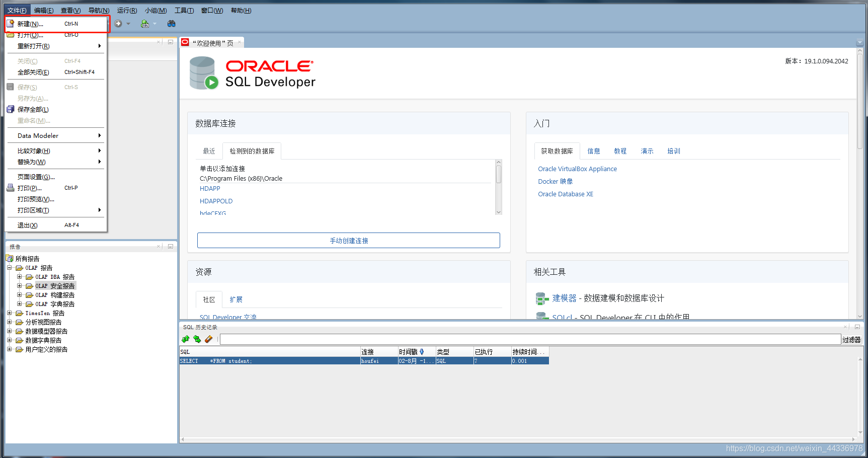Open the SQL worksheet icon in the toolbar

(145, 24)
